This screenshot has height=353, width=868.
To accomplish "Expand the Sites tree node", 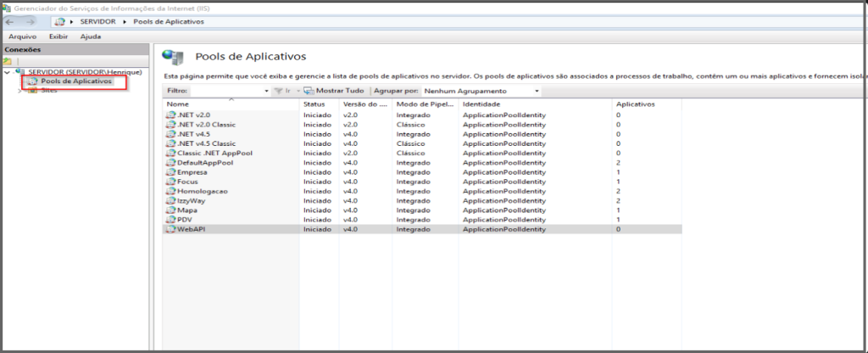I will [20, 90].
